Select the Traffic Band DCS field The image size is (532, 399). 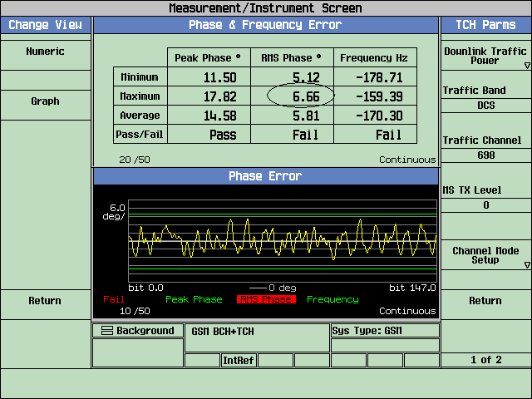coord(485,106)
